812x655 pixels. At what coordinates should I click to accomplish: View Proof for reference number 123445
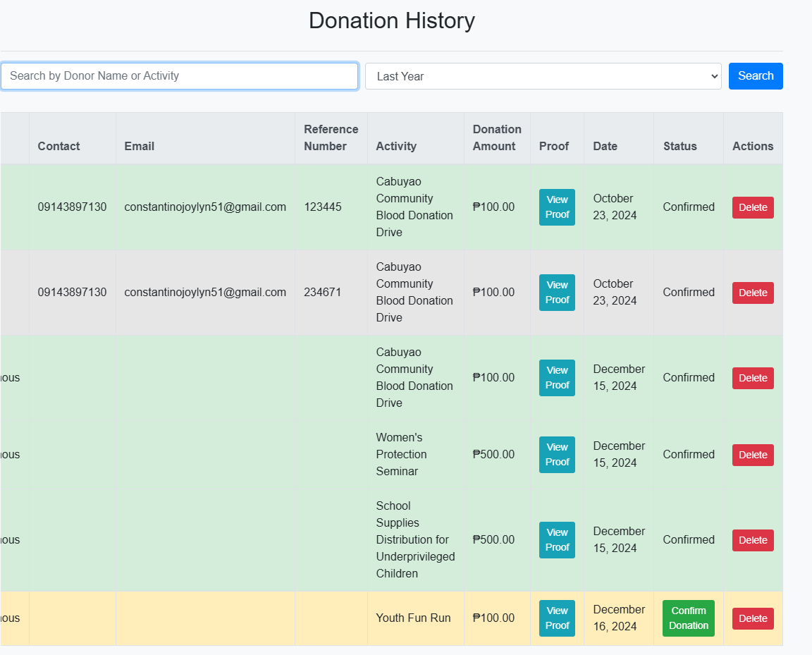point(558,207)
